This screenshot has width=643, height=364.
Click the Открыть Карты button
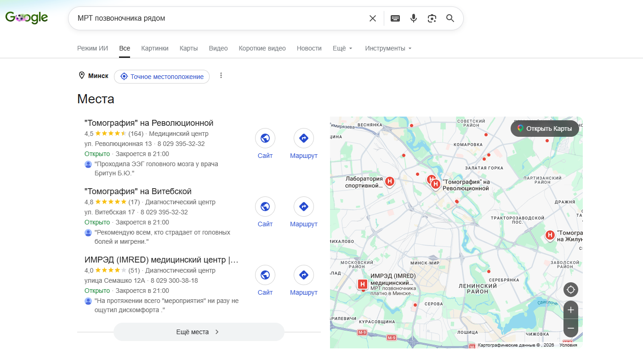pyautogui.click(x=545, y=129)
